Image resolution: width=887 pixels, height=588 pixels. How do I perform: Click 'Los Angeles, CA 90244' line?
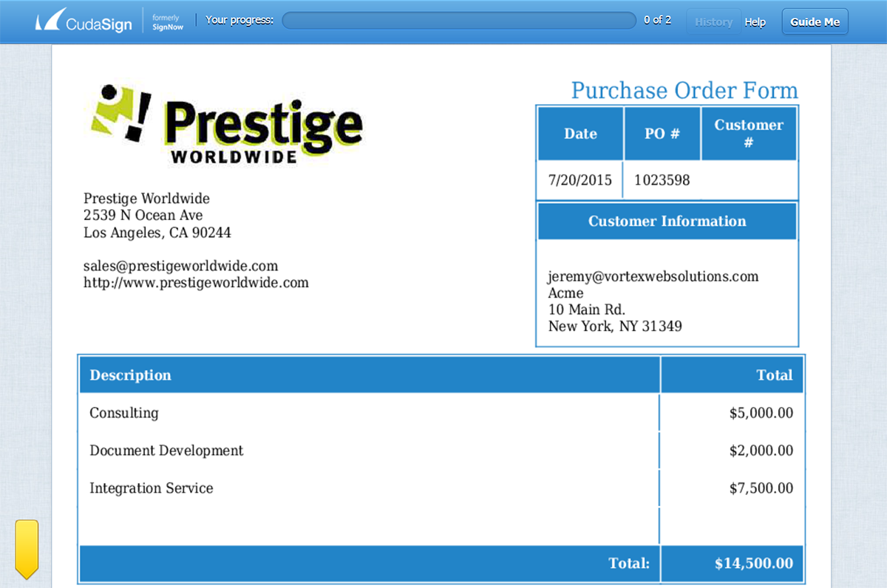point(157,233)
